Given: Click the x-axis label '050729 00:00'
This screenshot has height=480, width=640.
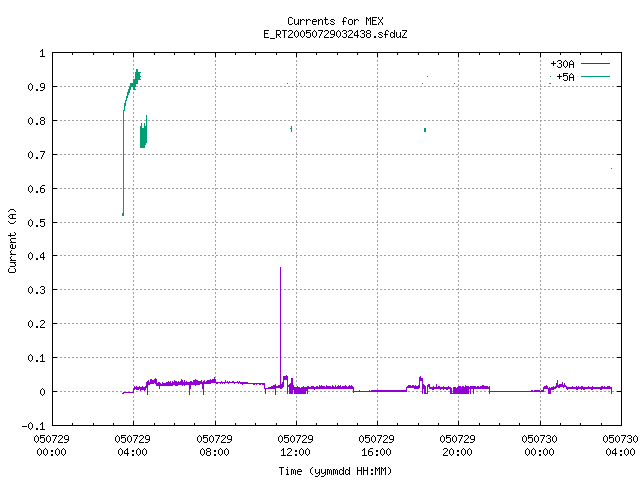Looking at the screenshot, I should (x=51, y=445).
